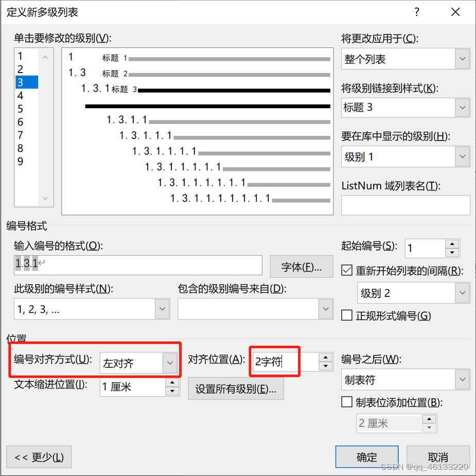476x476 pixels.
Task: Click the help question mark icon
Action: [x=417, y=12]
